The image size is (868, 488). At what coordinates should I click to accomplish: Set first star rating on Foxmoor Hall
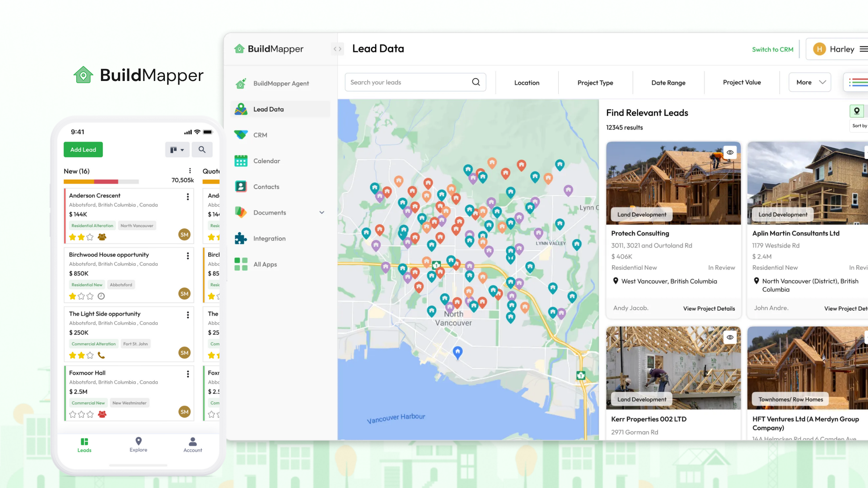pyautogui.click(x=73, y=414)
